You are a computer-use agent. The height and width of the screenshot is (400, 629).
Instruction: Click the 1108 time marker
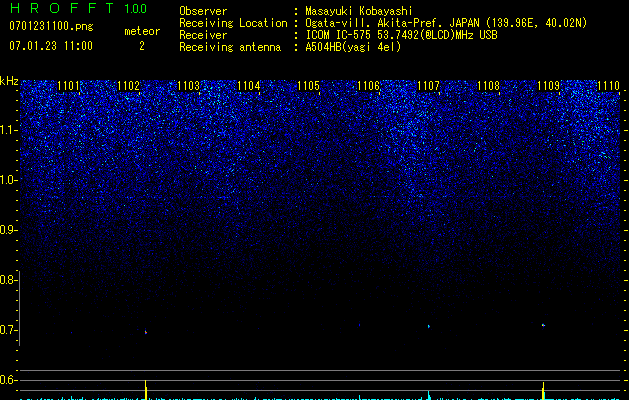[489, 86]
